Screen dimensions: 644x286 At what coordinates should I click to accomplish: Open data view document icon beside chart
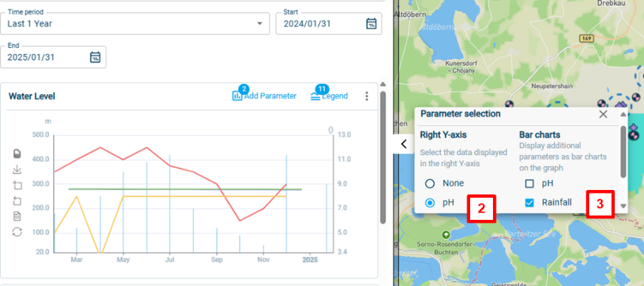pyautogui.click(x=17, y=216)
